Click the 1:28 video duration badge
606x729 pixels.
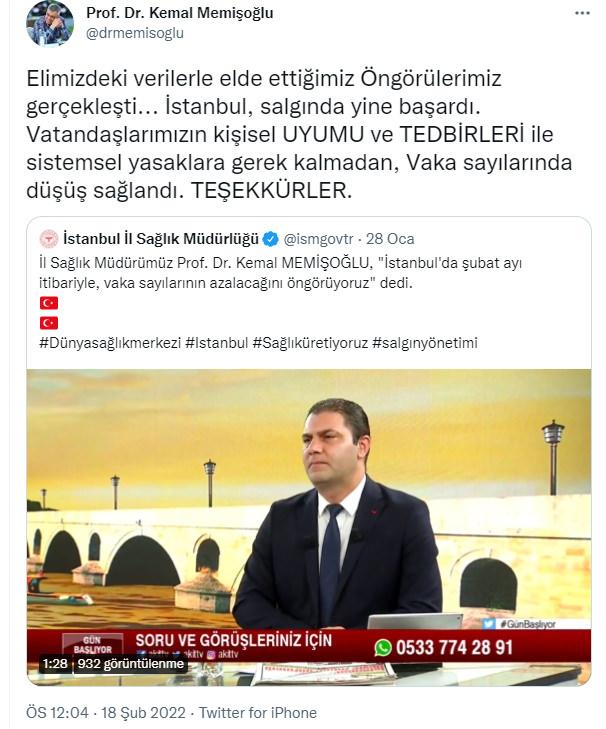pos(55,663)
